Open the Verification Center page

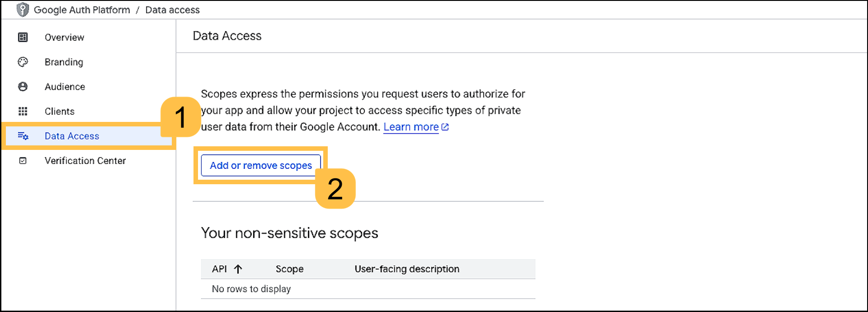85,161
